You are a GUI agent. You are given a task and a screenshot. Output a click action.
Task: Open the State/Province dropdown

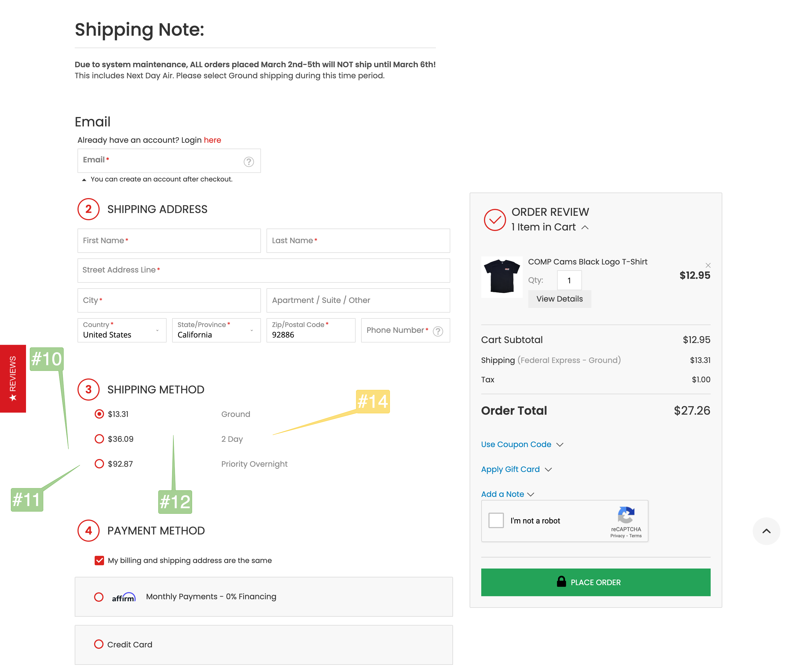click(x=216, y=330)
